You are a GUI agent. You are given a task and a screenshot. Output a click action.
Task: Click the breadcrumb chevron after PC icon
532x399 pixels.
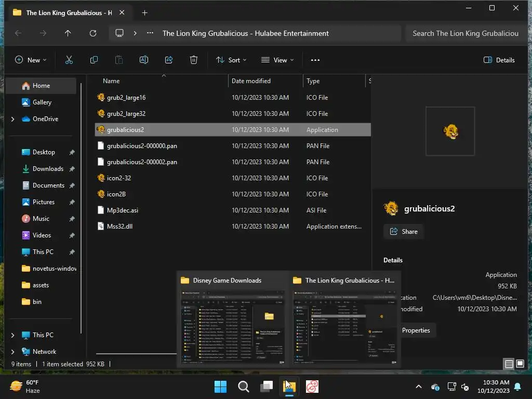click(x=135, y=33)
